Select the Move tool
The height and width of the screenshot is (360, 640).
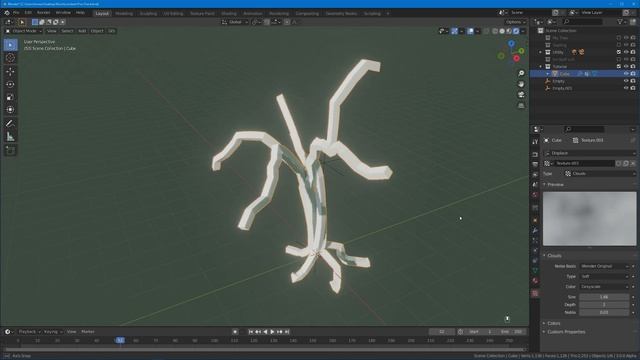pyautogui.click(x=11, y=72)
